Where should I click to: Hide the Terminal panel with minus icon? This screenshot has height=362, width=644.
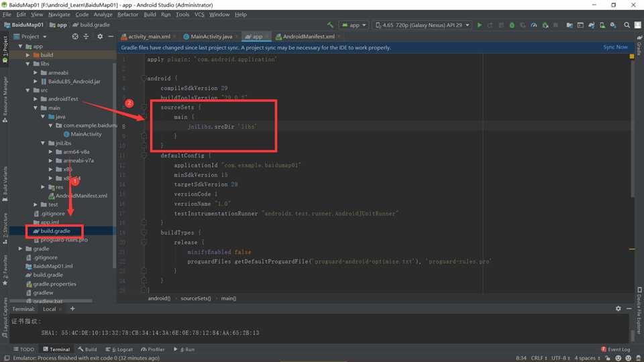click(x=629, y=308)
